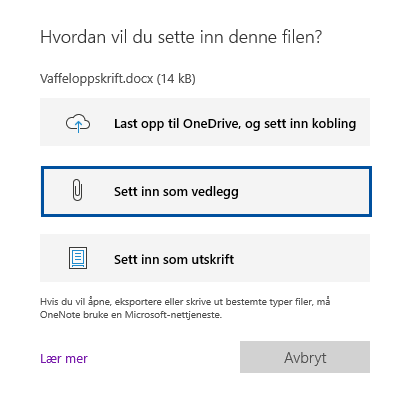This screenshot has width=409, height=397.
Task: Click empty space right of Sett inn som utskrift
Action: tap(300, 258)
